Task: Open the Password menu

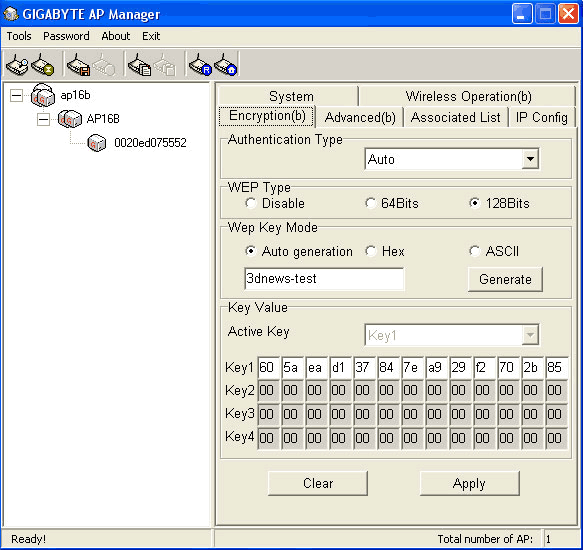Action: tap(66, 36)
